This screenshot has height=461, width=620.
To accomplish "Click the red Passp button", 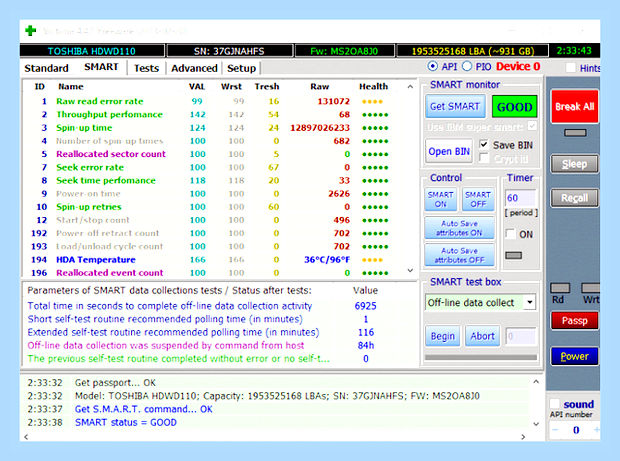I will coord(575,321).
